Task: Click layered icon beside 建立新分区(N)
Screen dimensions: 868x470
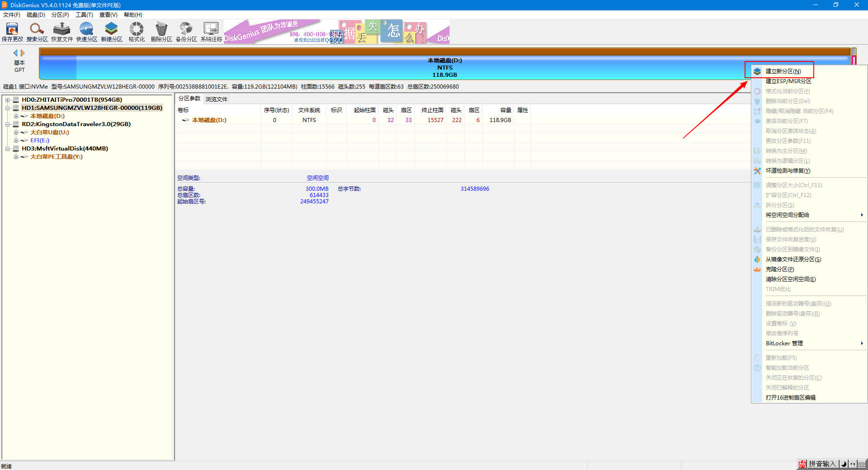Action: [757, 71]
